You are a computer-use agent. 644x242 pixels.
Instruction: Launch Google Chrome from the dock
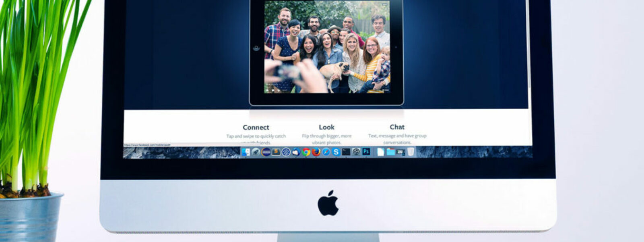pos(306,152)
